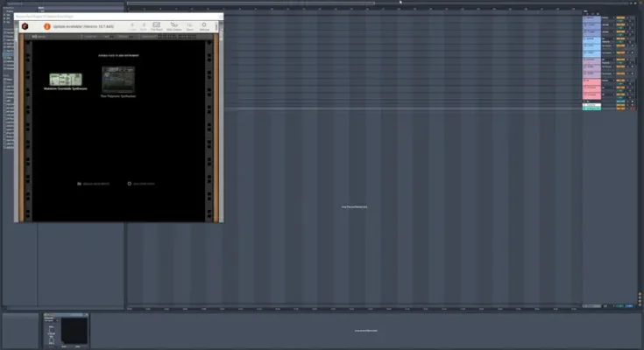Select the Malström Graintable Synthesizer thumbnail
The height and width of the screenshot is (350, 644).
(66, 80)
